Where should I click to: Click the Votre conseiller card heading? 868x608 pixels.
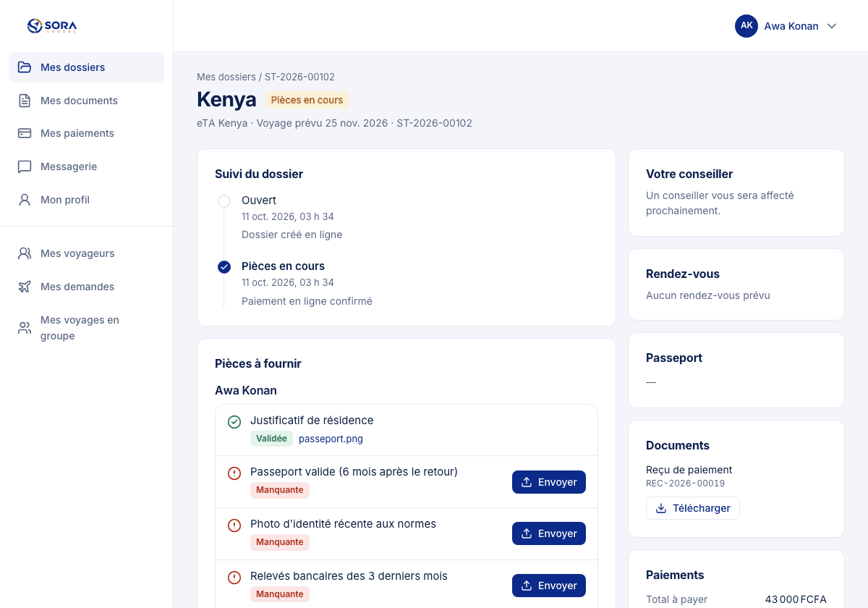pyautogui.click(x=689, y=174)
